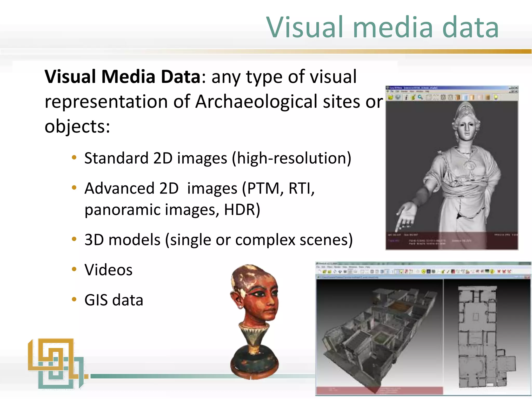Open file folder icon in Easy3DView toolbar
This screenshot has width=532, height=399.
click(390, 97)
